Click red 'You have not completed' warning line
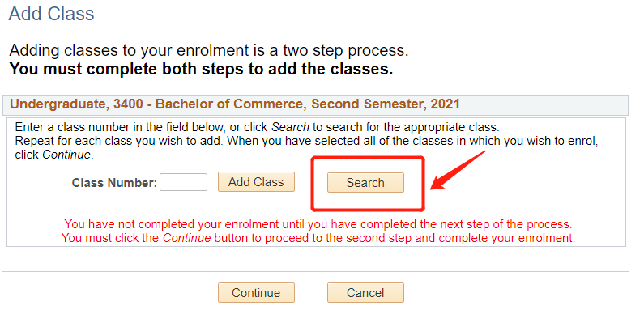The image size is (644, 310). tap(318, 224)
